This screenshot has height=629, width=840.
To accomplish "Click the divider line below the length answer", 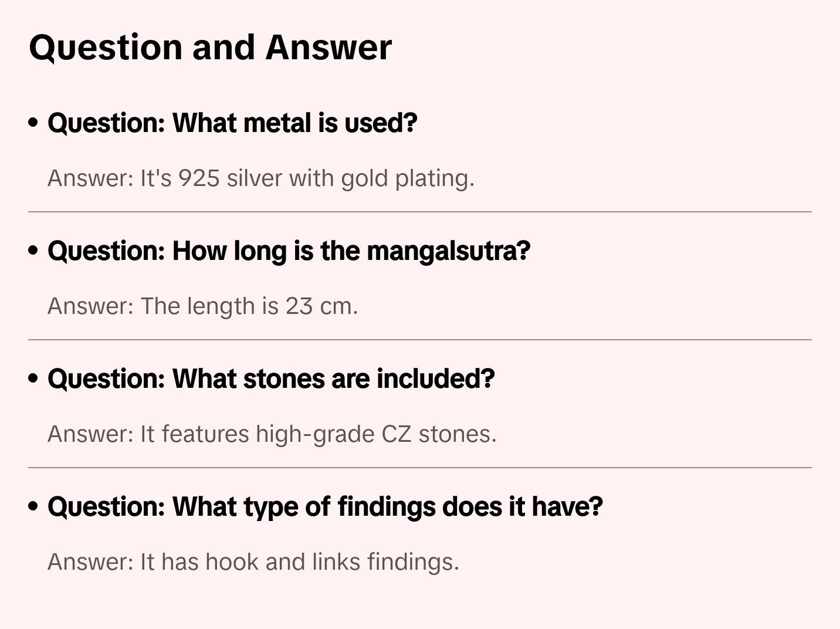I will (420, 340).
